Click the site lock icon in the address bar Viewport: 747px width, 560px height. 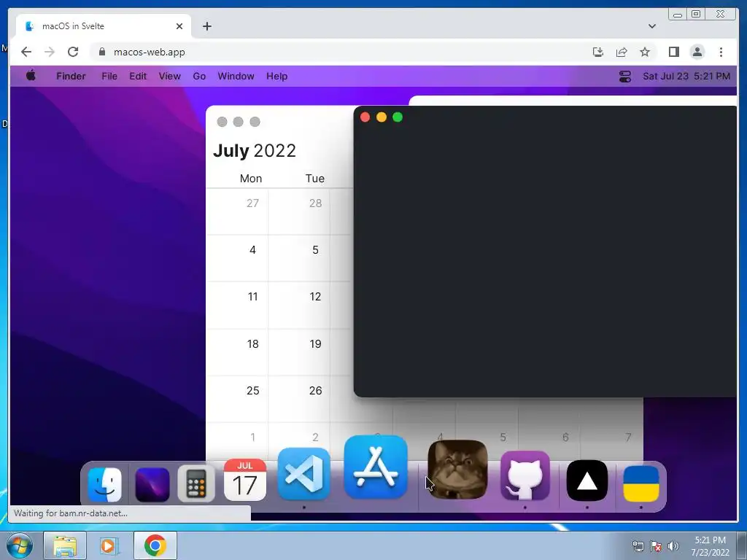(x=102, y=52)
